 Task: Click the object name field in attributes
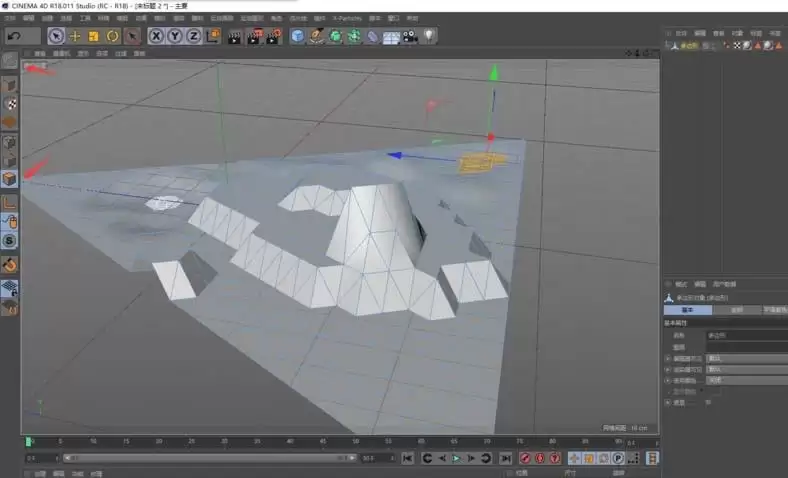click(747, 335)
